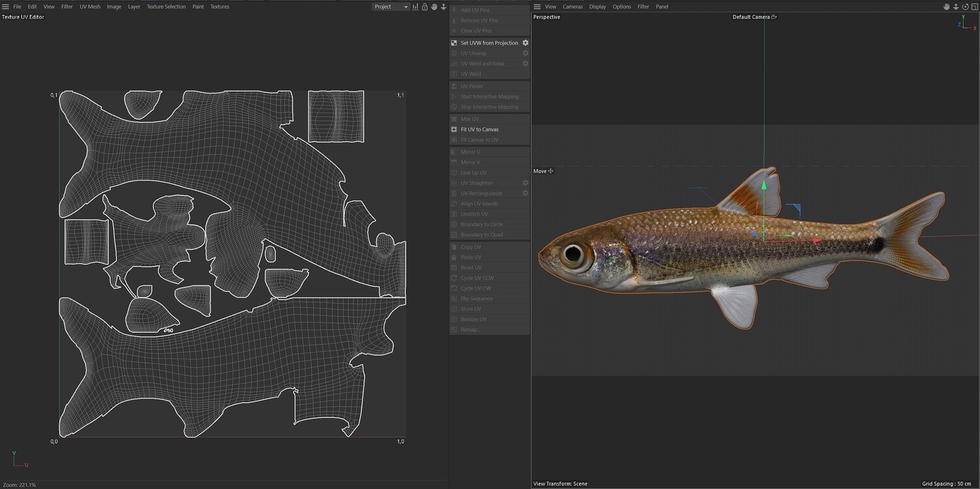Click the Paste UV command
This screenshot has width=980, height=489.
click(489, 257)
